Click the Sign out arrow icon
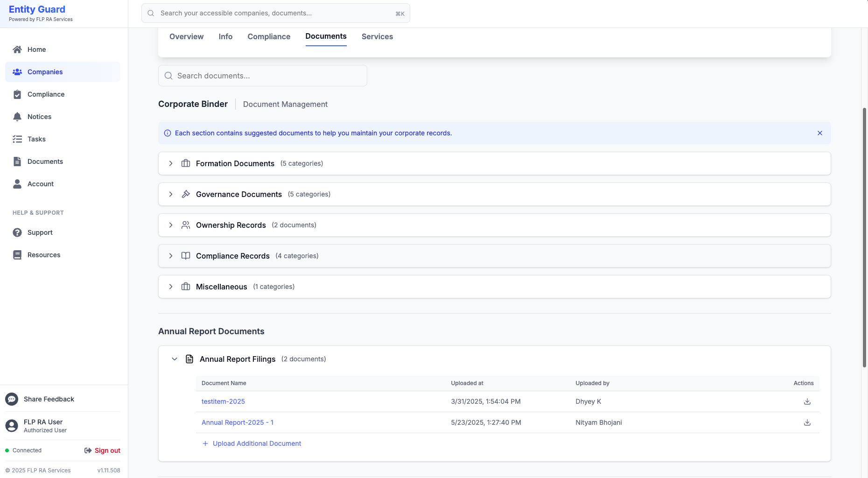The width and height of the screenshot is (868, 478). pos(88,450)
